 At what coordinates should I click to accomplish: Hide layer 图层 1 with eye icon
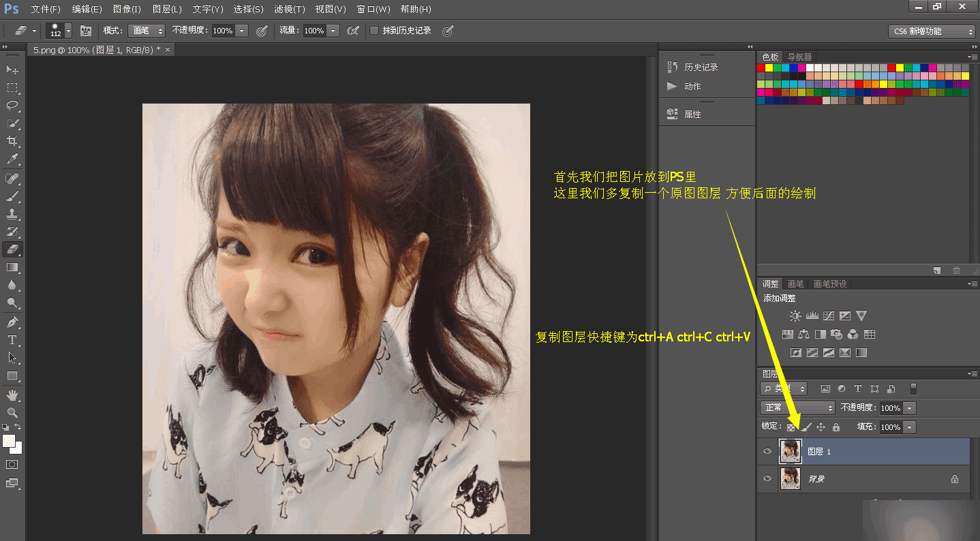point(767,451)
